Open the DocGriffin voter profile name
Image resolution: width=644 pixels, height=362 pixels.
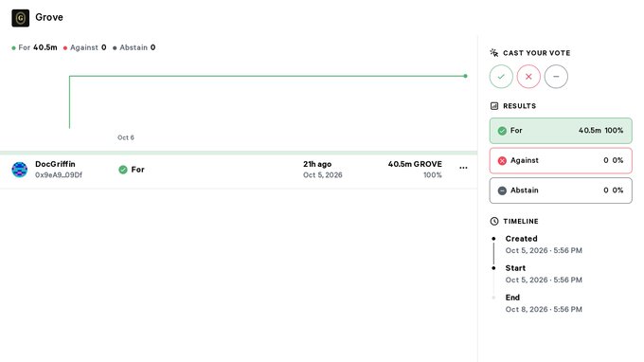pos(55,164)
